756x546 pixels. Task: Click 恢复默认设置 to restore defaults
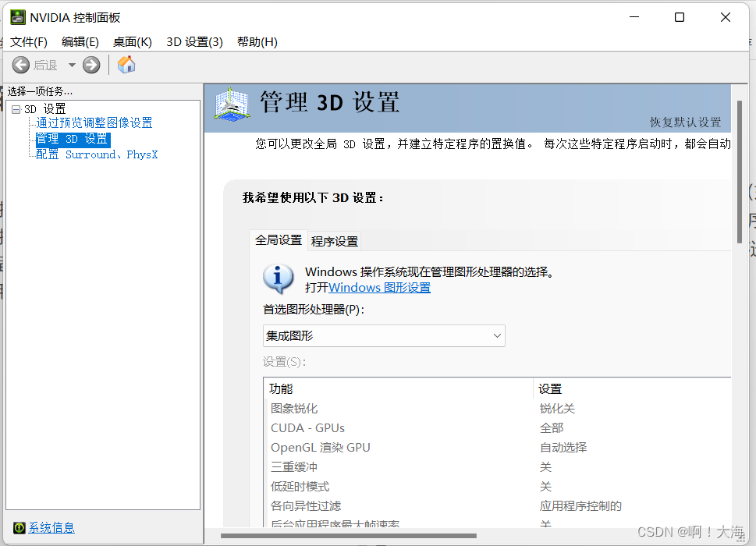pos(685,122)
